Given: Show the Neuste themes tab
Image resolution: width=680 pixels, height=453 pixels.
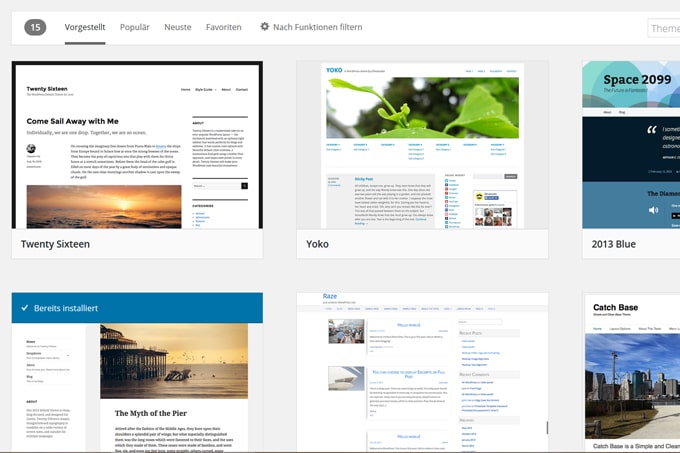Looking at the screenshot, I should tap(178, 27).
